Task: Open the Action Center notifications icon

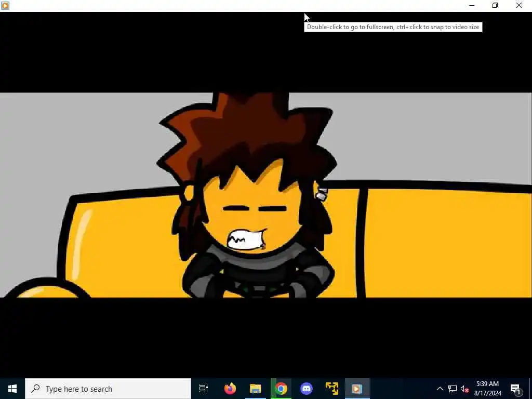Action: [515, 389]
